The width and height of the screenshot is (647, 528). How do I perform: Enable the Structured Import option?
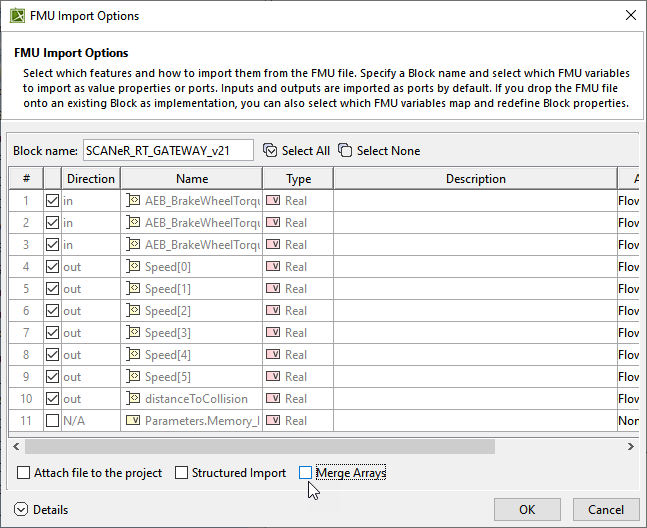click(x=182, y=473)
